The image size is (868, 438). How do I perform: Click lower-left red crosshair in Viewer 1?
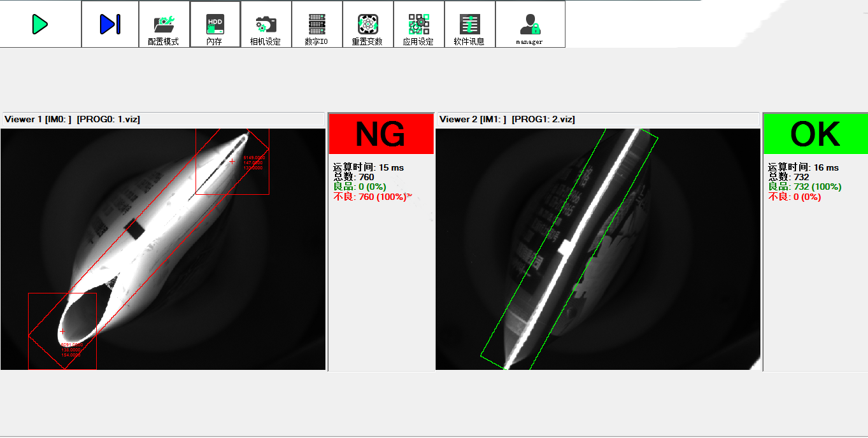click(x=62, y=332)
